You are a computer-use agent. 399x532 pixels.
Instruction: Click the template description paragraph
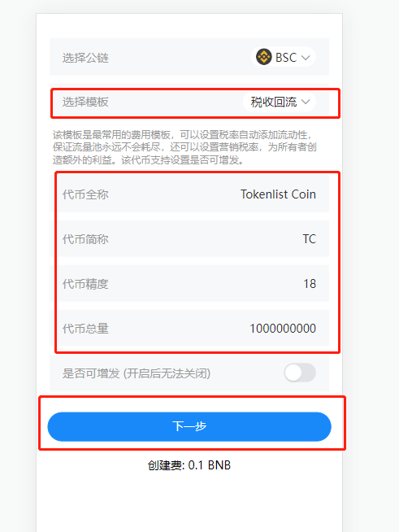coord(184,147)
